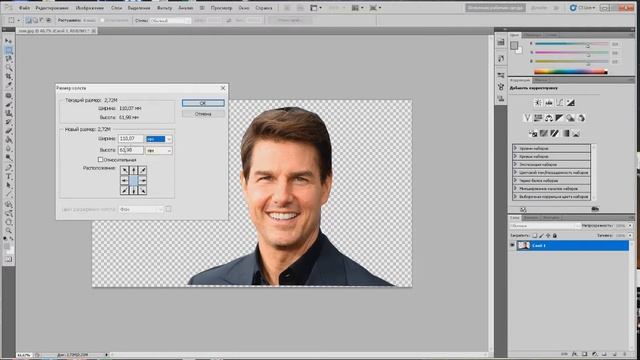Add a Threshold adjustment
This screenshot has width=640, height=360.
pyautogui.click(x=554, y=133)
